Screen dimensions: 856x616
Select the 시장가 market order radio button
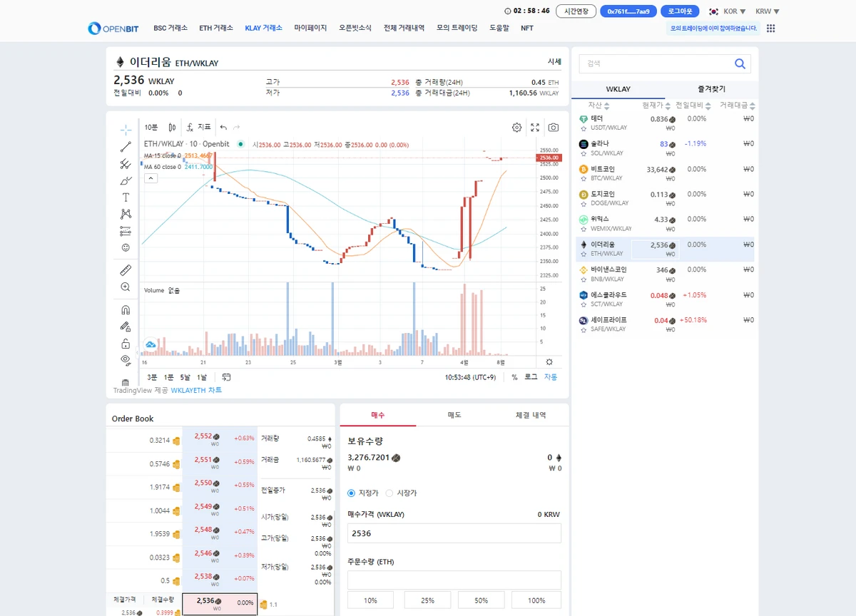(x=389, y=493)
